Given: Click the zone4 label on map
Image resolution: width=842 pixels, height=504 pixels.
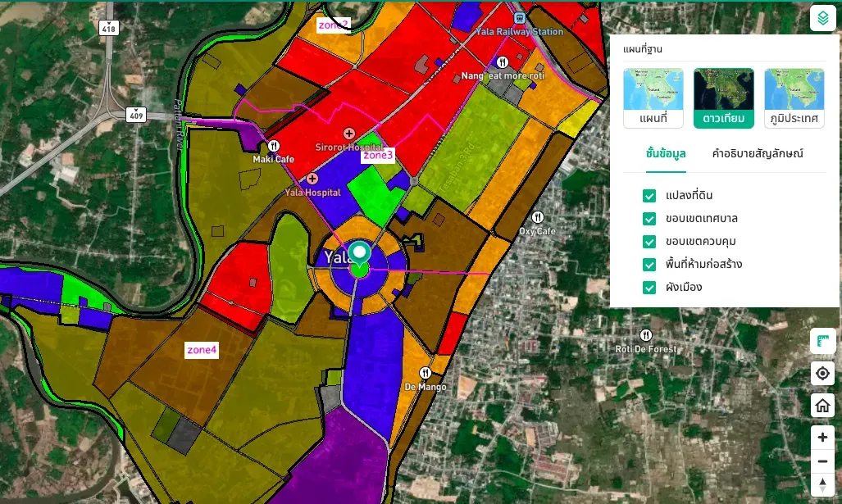Looking at the screenshot, I should coord(202,350).
